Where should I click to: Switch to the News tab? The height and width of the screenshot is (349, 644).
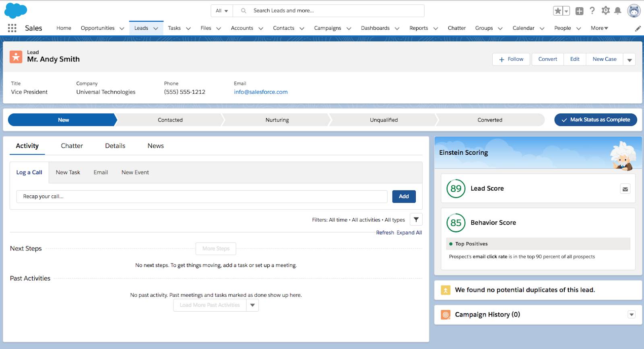tap(156, 146)
